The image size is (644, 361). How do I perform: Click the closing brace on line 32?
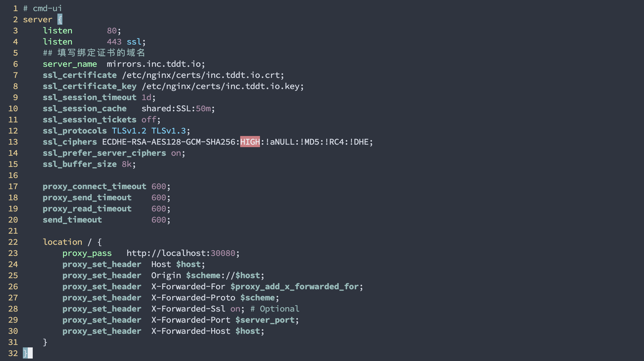point(25,353)
